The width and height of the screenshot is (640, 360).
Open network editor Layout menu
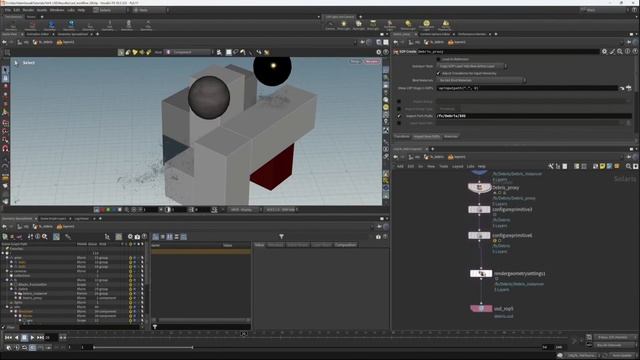tap(458, 167)
